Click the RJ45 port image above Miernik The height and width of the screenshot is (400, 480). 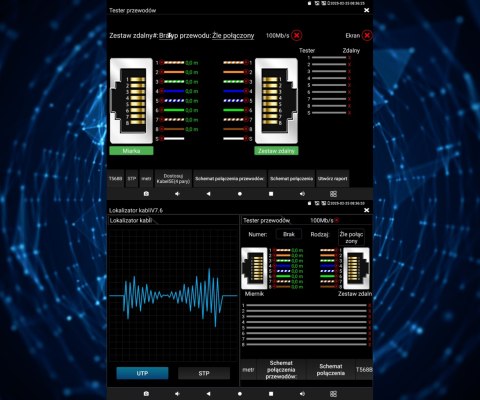(x=254, y=268)
